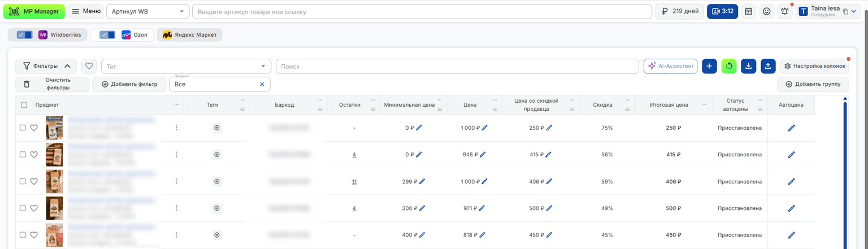
Task: Toggle the Ozon marketplace switch
Action: (107, 35)
